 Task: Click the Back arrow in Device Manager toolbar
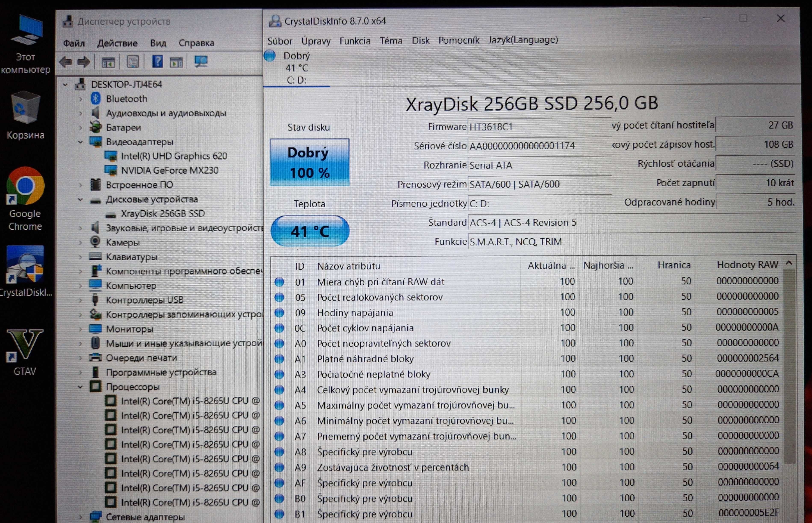tap(66, 62)
